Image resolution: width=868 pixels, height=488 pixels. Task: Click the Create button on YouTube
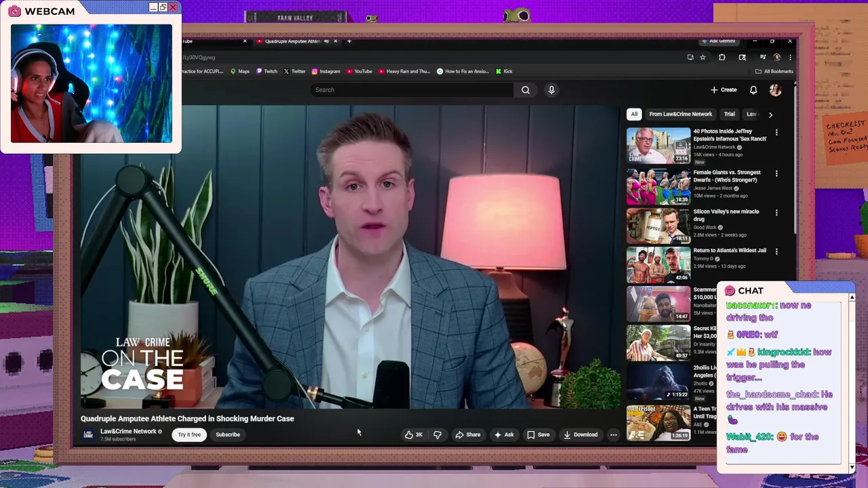(x=724, y=89)
